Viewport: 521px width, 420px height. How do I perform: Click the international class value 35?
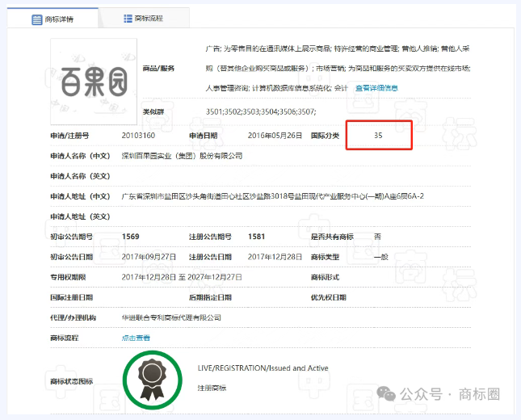(x=378, y=136)
